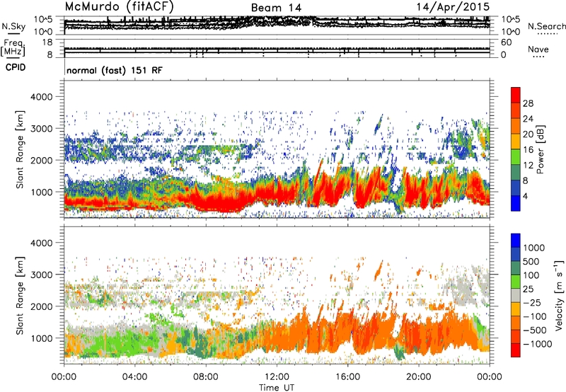Click the gray band of velocity colorbar
566x392 pixels.
pos(516,296)
